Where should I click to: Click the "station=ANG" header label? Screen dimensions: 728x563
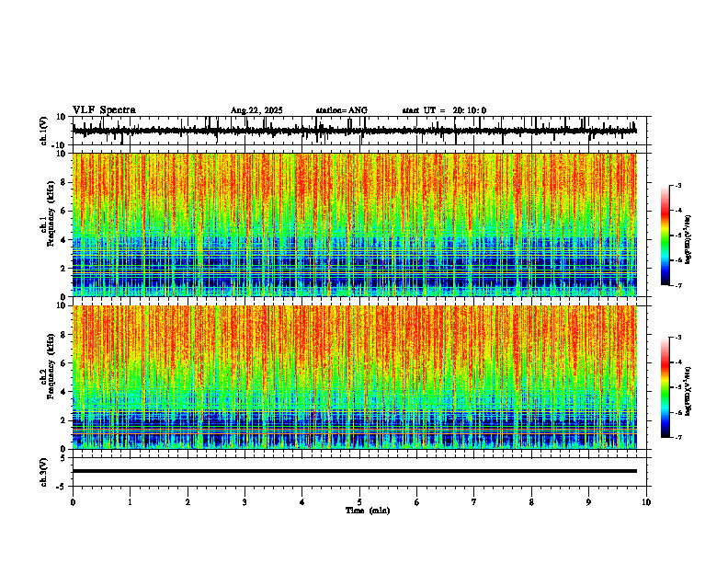click(341, 110)
